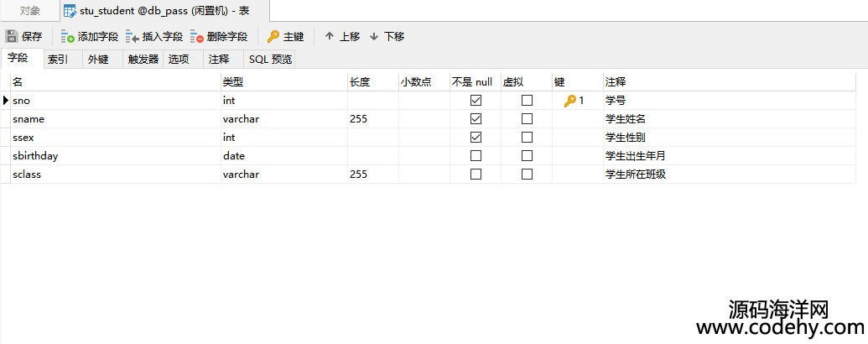Viewport: 868px width, 344px height.
Task: Select the varchar type cell for sname
Action: point(284,118)
